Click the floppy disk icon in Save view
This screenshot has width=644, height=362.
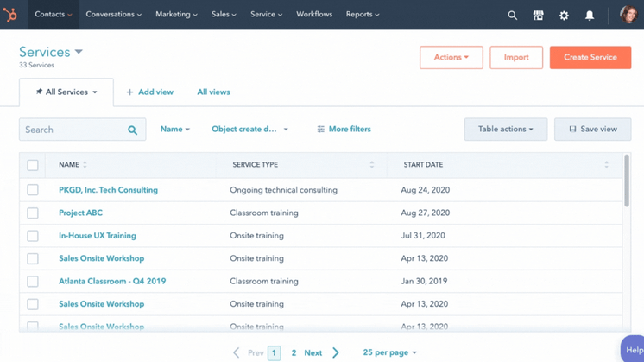tap(572, 129)
